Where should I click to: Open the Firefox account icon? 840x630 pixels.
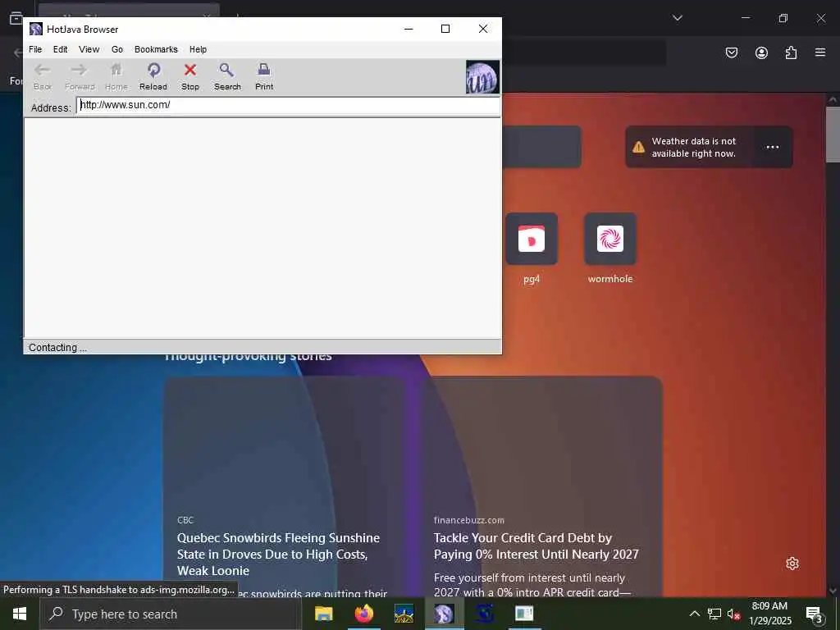point(761,52)
